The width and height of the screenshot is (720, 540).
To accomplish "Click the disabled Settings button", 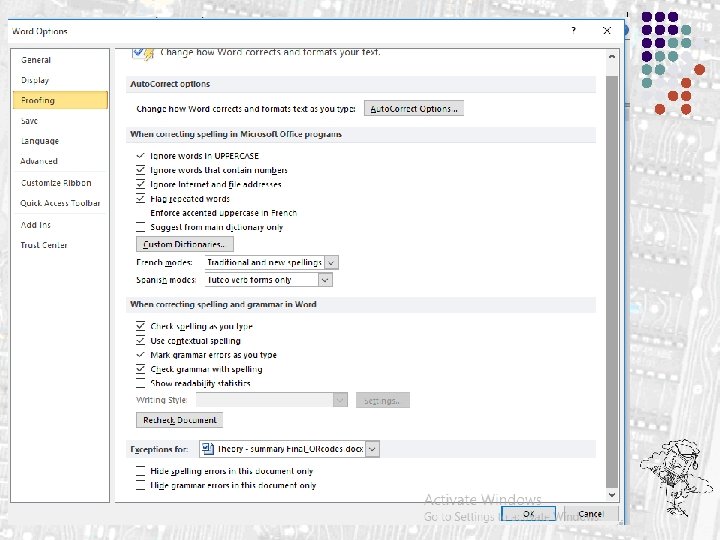I will click(382, 400).
